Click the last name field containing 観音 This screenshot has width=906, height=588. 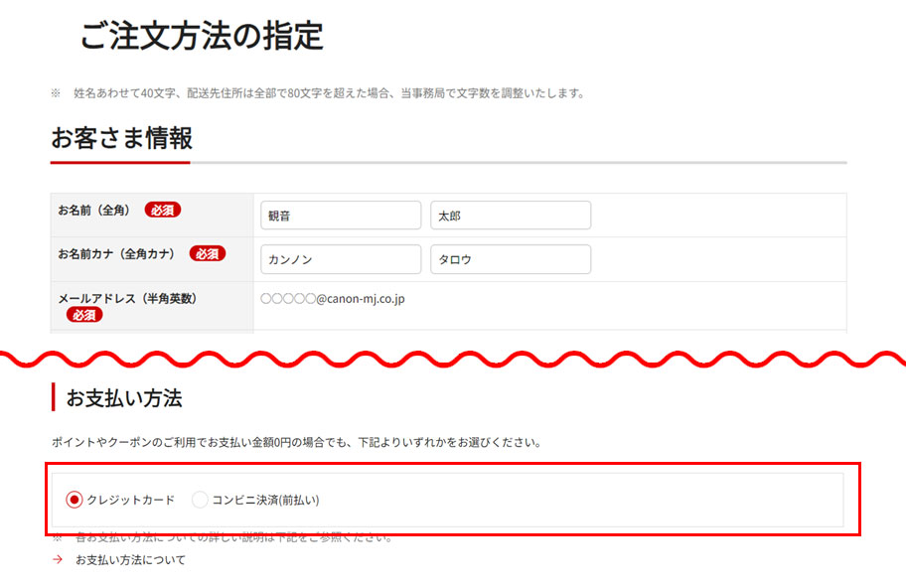(341, 216)
